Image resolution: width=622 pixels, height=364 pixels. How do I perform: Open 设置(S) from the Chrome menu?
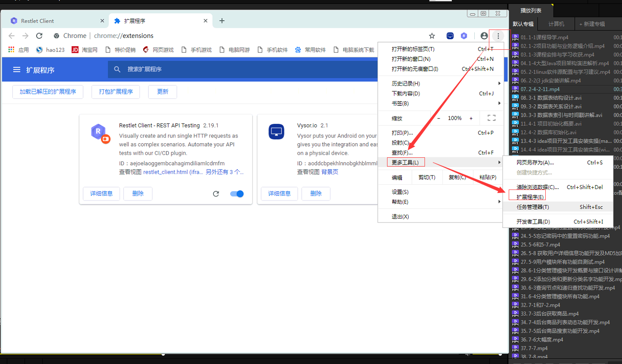(x=441, y=192)
